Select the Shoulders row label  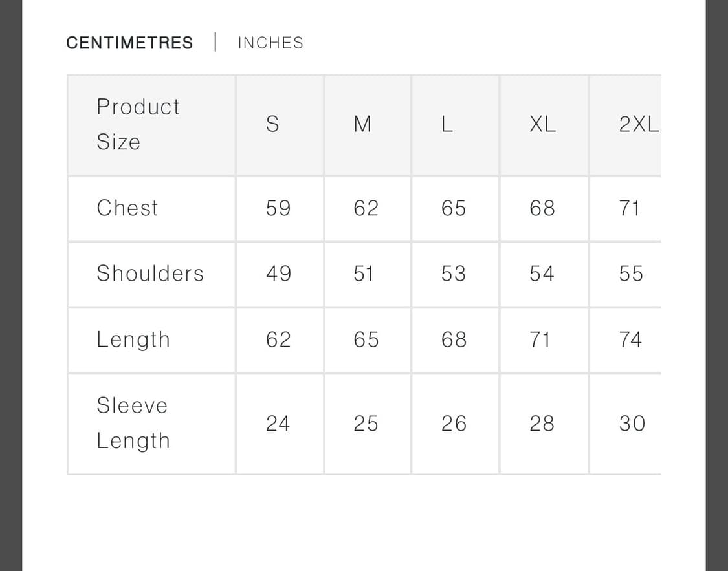point(150,274)
